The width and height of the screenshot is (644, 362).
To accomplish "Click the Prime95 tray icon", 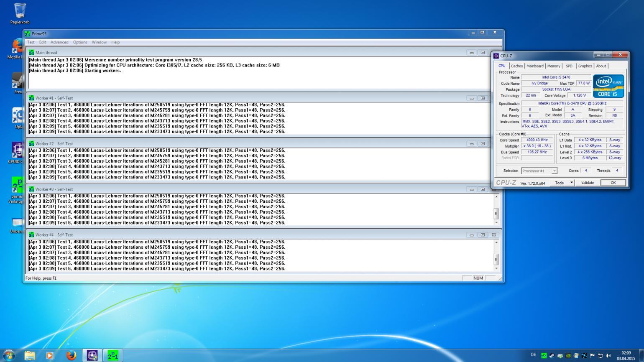I will coord(544,355).
